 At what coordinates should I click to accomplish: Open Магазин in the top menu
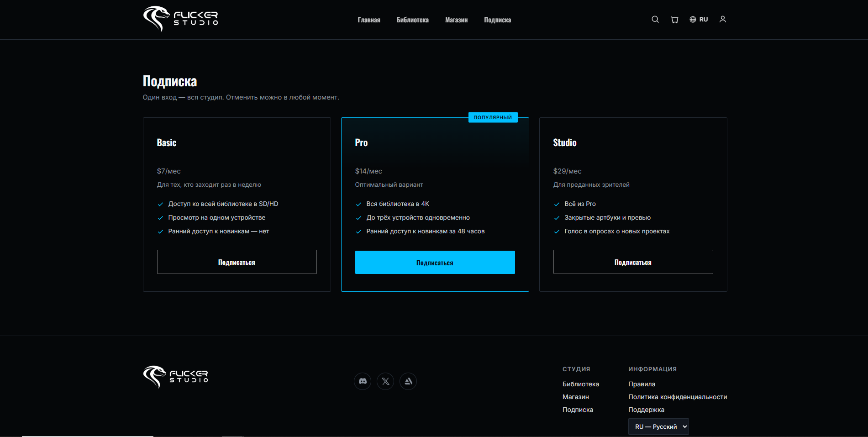coord(457,20)
